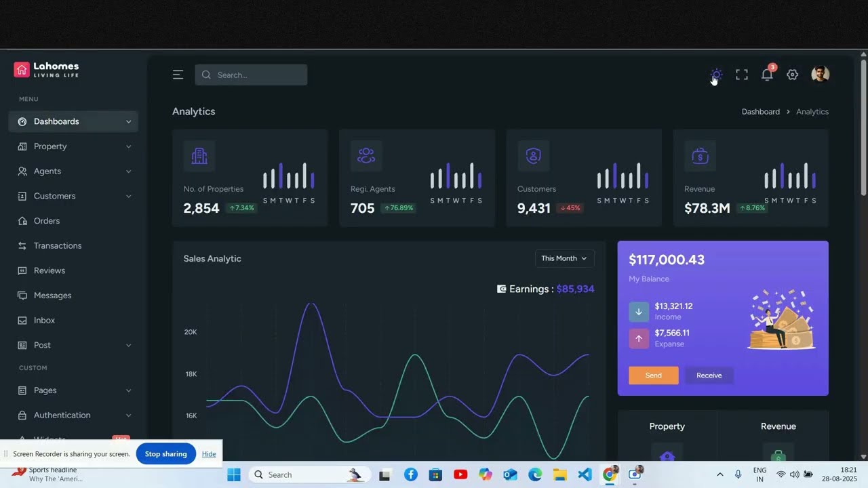Image resolution: width=868 pixels, height=488 pixels.
Task: Click the agents group icon on Regi. Agents card
Action: [x=366, y=156]
